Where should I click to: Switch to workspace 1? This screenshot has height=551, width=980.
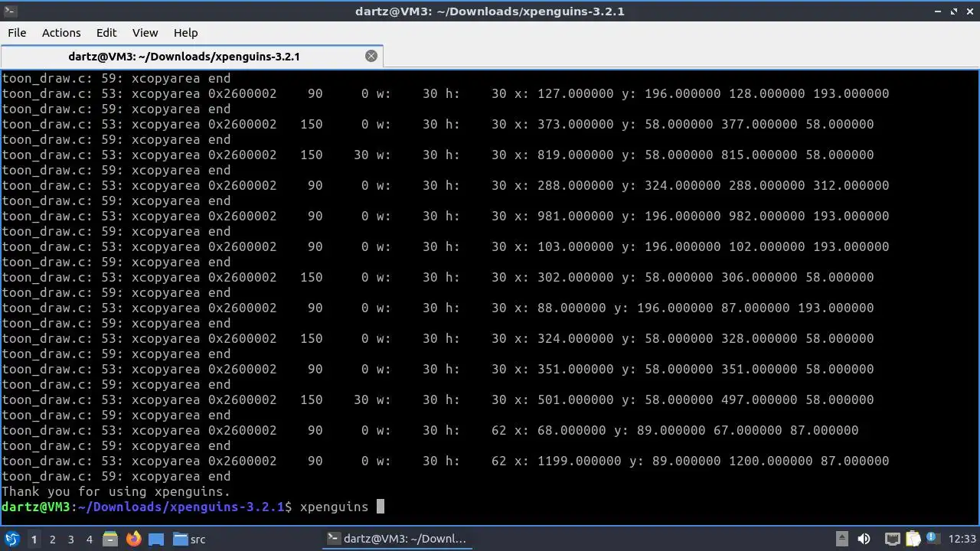pyautogui.click(x=34, y=540)
